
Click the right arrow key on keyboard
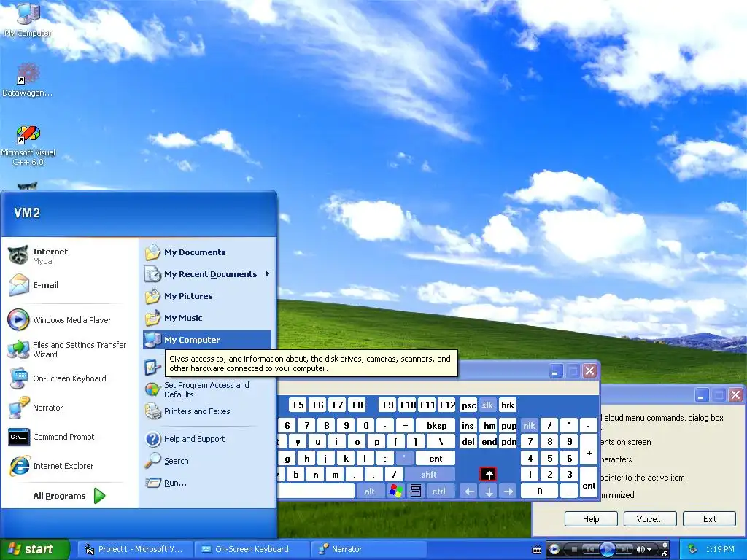(x=508, y=491)
